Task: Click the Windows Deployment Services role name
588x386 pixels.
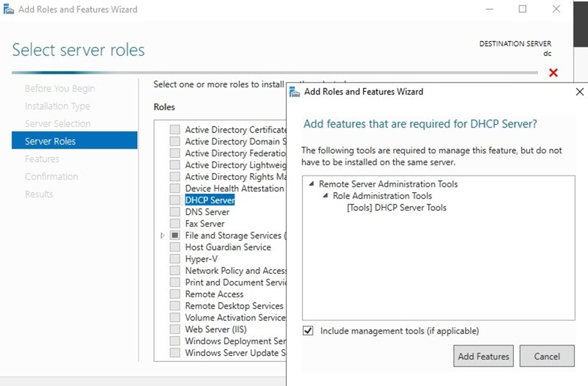Action: [236, 341]
